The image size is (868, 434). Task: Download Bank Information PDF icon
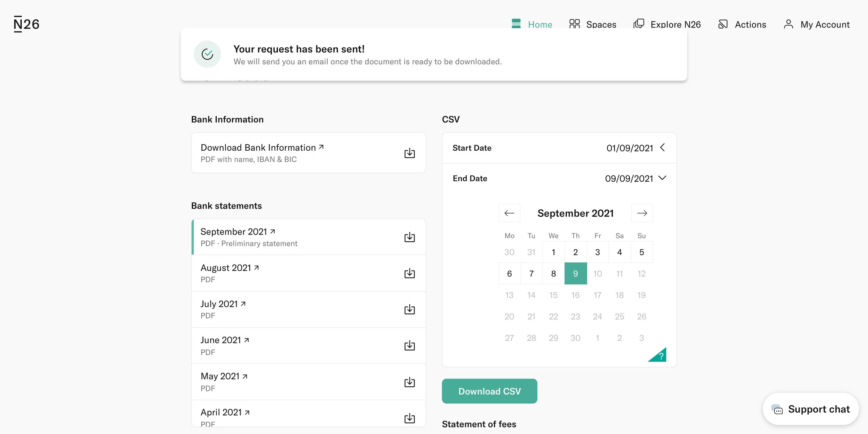pos(409,153)
